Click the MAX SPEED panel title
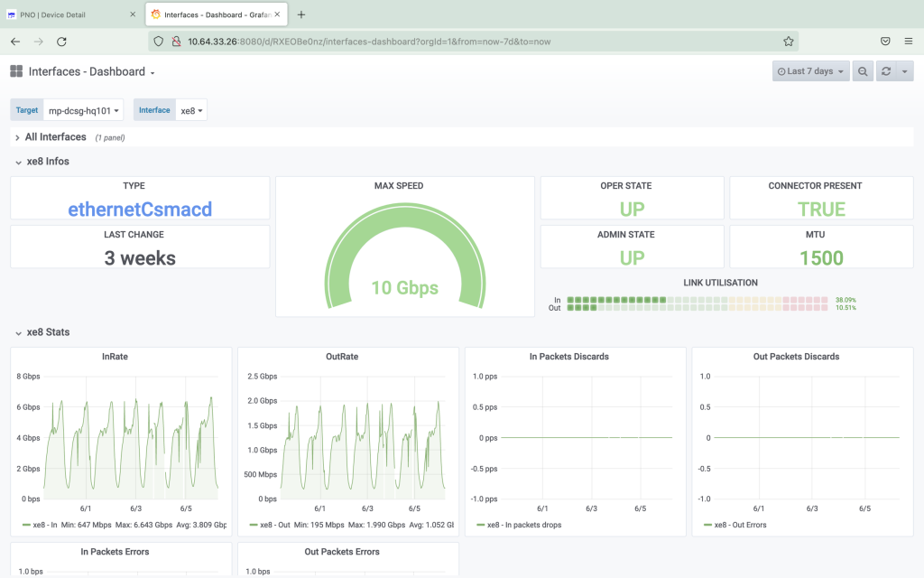This screenshot has height=578, width=924. [399, 186]
